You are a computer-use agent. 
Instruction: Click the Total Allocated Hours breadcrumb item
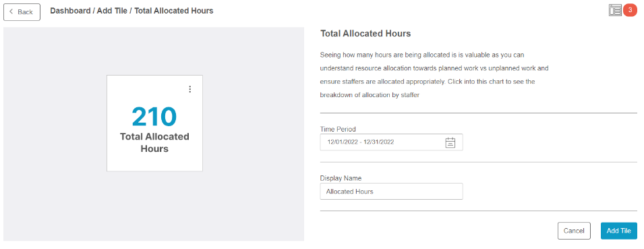174,11
